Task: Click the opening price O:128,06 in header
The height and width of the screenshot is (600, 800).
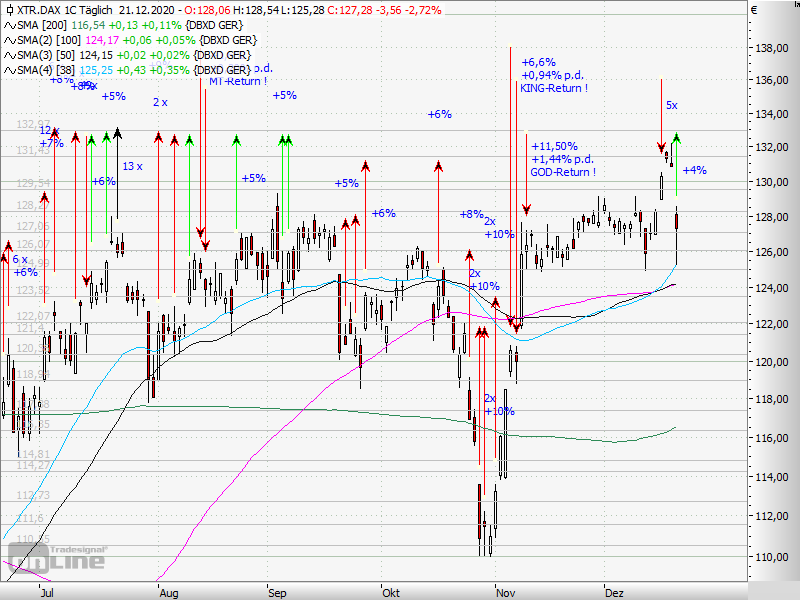Action: pos(207,10)
